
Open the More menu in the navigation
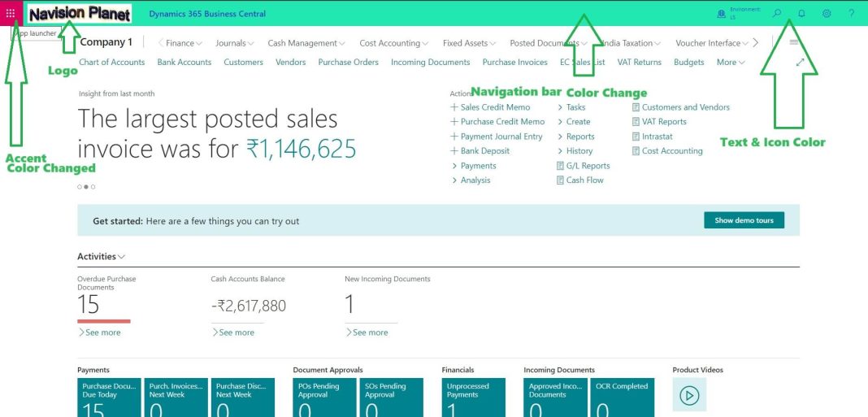tap(731, 63)
